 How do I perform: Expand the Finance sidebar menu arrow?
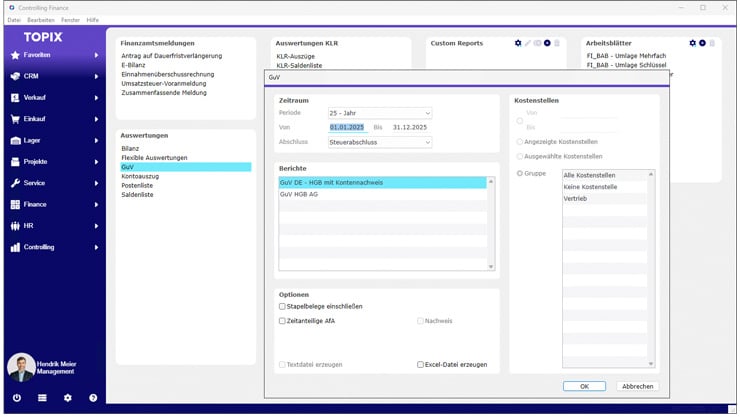(96, 204)
